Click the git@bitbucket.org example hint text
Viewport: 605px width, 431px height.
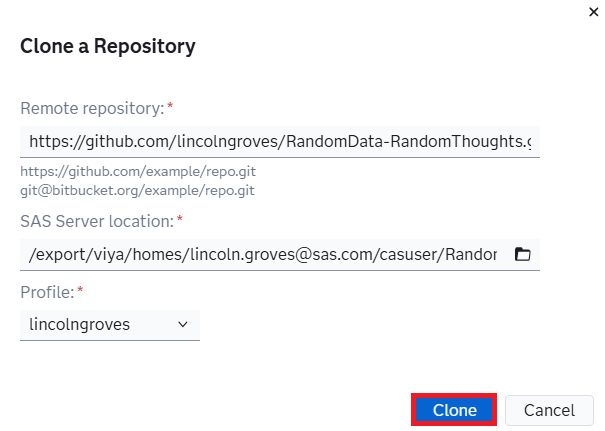137,190
